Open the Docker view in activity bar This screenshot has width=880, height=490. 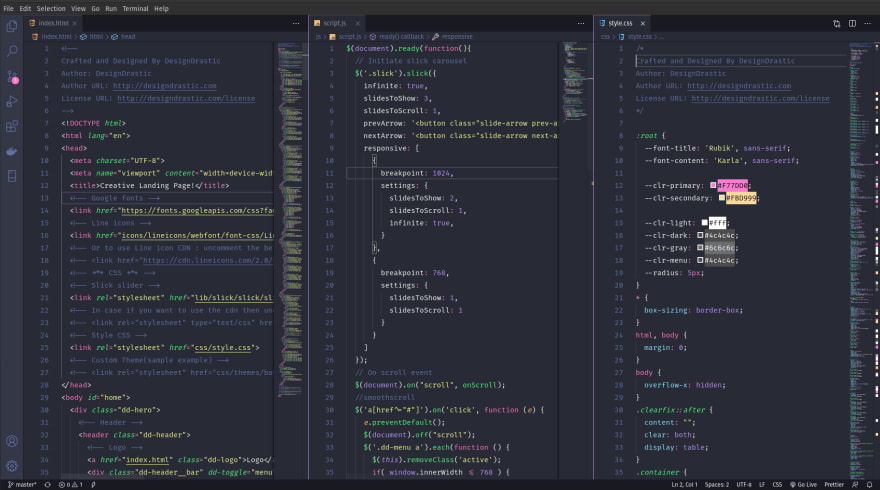[12, 152]
